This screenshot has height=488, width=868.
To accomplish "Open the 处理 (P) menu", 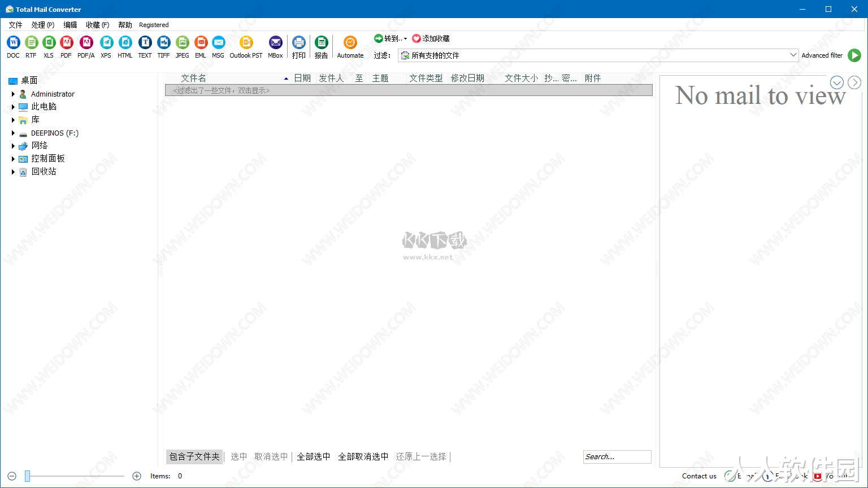I will tap(43, 25).
